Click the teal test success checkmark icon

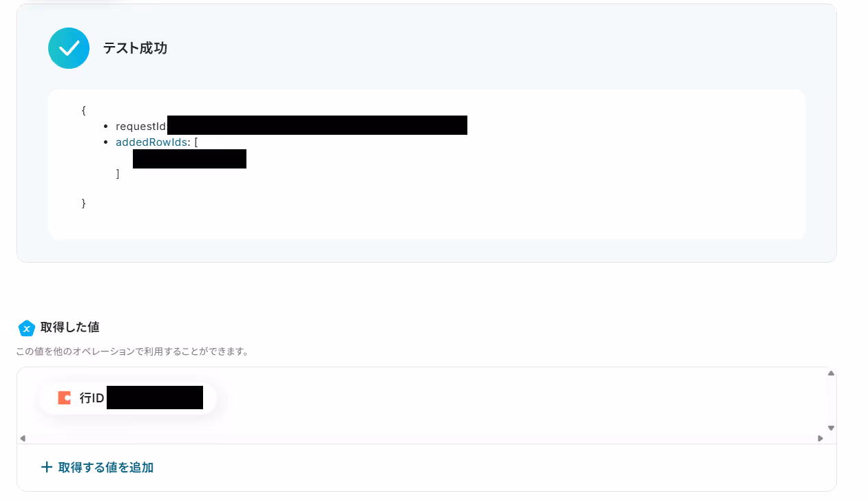(69, 48)
